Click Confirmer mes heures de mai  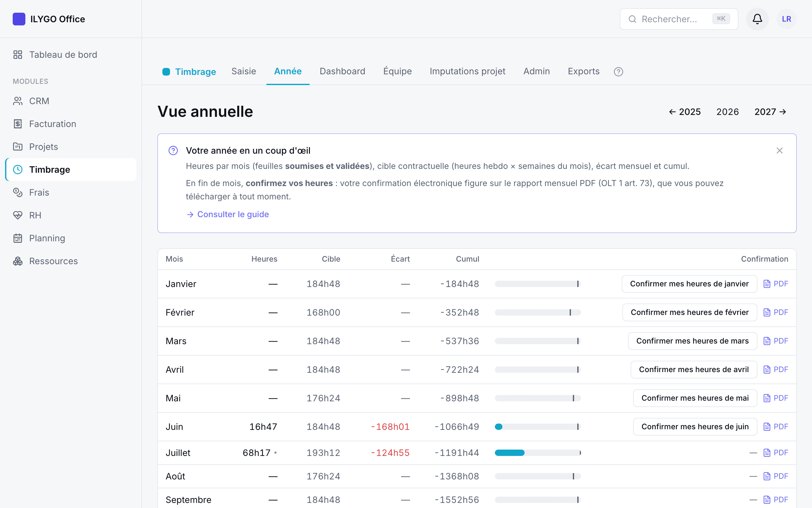[695, 398]
